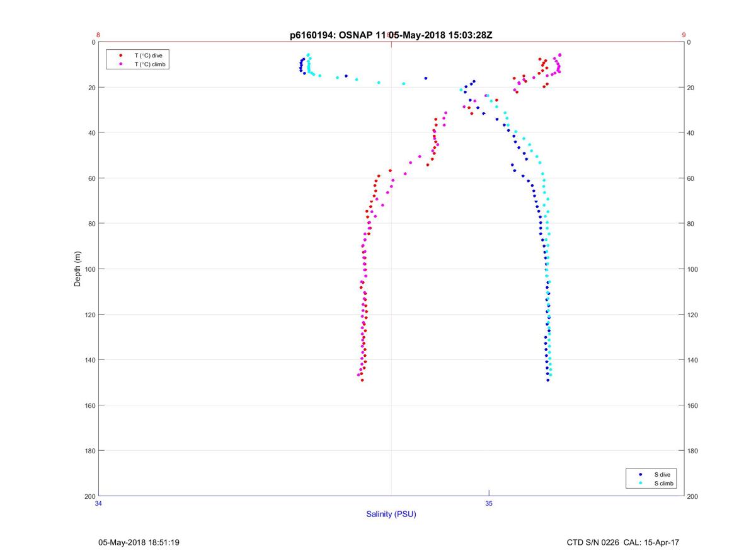
Task: Click "CTD S/N 0226 CAL: 15-Apr-17" footer text
Action: point(623,542)
